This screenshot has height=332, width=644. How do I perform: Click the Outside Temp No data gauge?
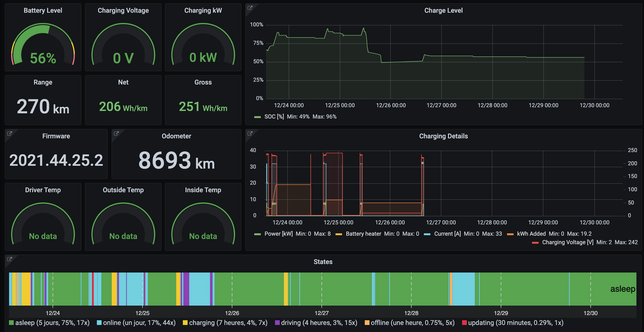[x=123, y=236]
